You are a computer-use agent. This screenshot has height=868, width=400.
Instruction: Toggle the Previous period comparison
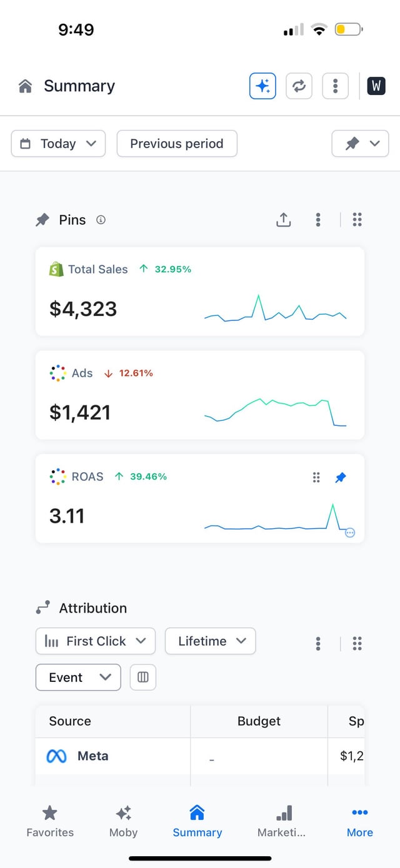(x=177, y=144)
